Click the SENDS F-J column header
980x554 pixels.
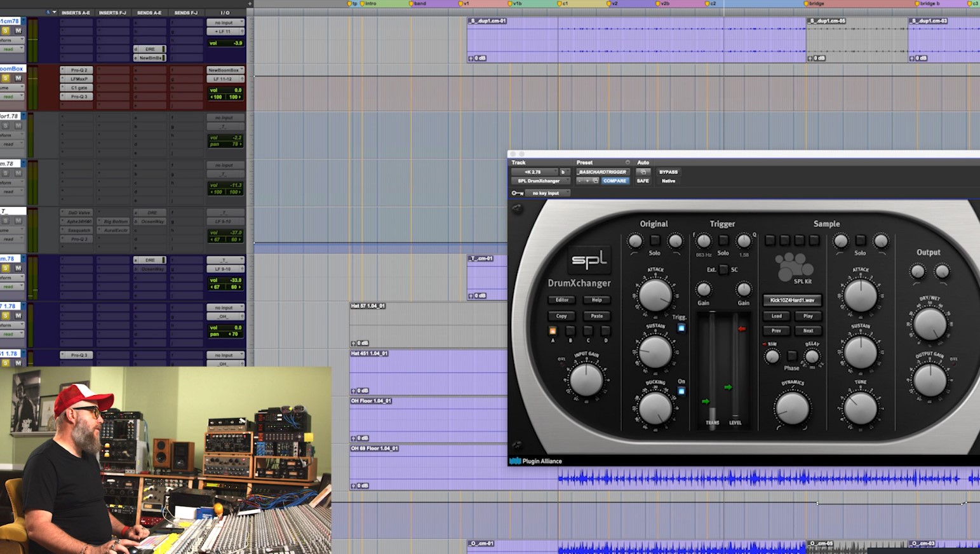186,13
